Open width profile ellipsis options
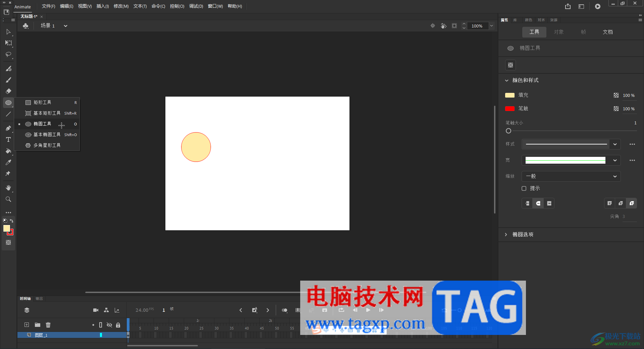Image resolution: width=644 pixels, height=349 pixels. (632, 160)
